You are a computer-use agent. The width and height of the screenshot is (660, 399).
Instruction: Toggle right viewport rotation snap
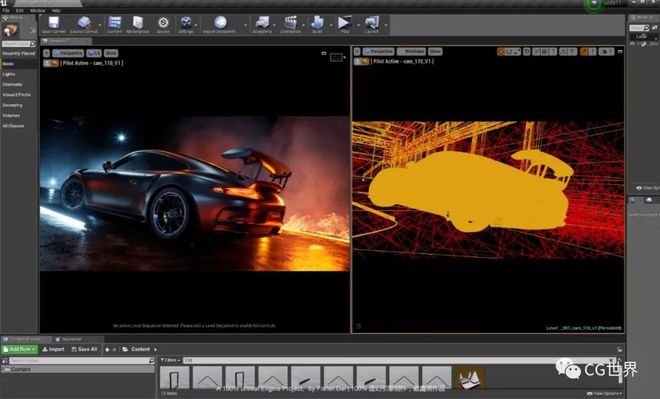(563, 51)
